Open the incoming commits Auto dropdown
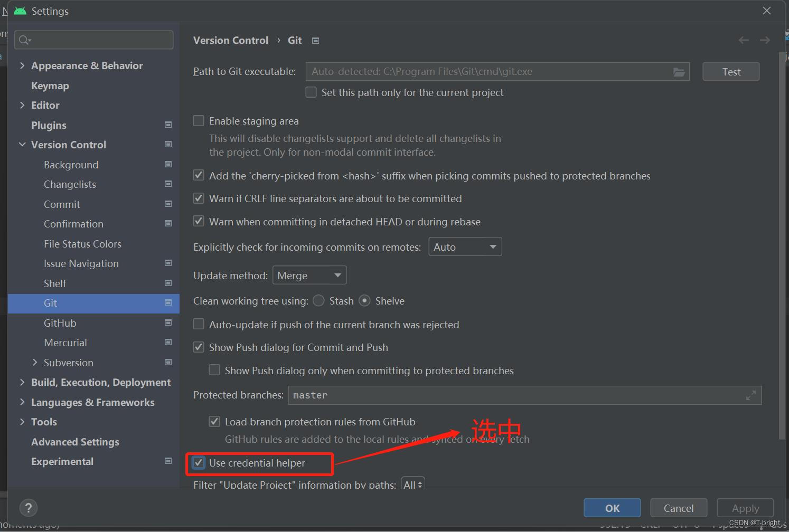 click(x=464, y=246)
